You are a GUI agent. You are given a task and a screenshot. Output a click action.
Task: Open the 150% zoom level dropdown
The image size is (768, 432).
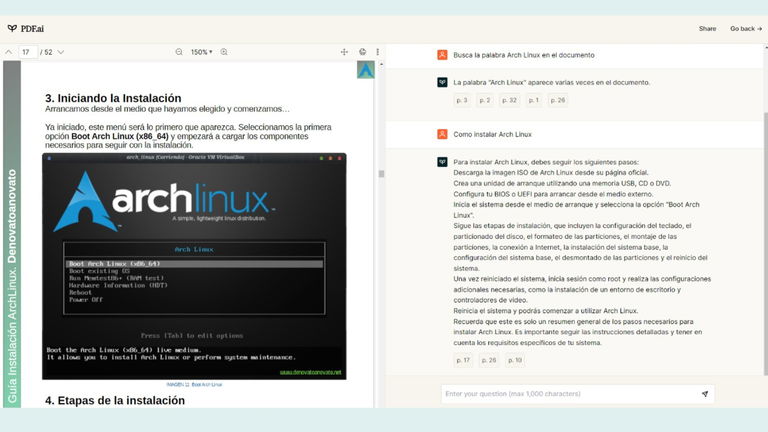click(x=201, y=52)
